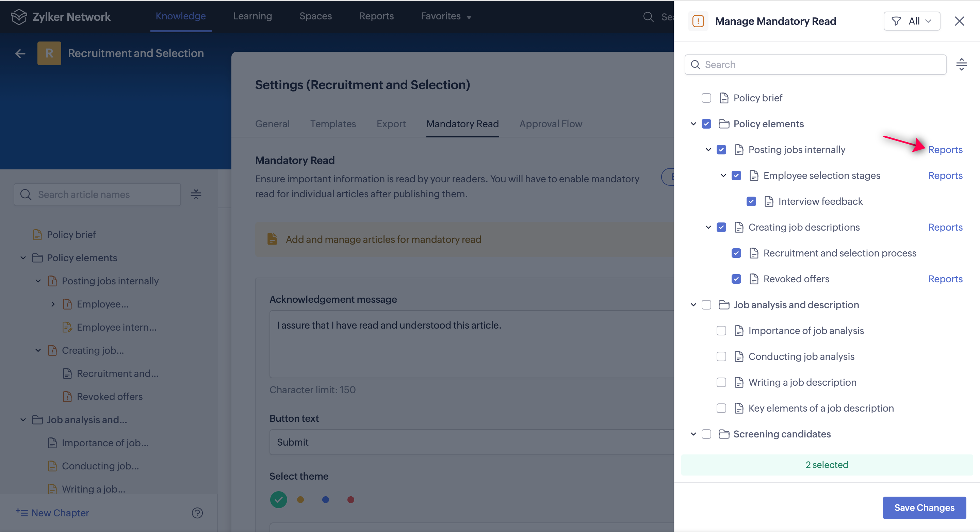The width and height of the screenshot is (980, 532).
Task: Click the orange Mandatory Read alert icon
Action: click(698, 21)
